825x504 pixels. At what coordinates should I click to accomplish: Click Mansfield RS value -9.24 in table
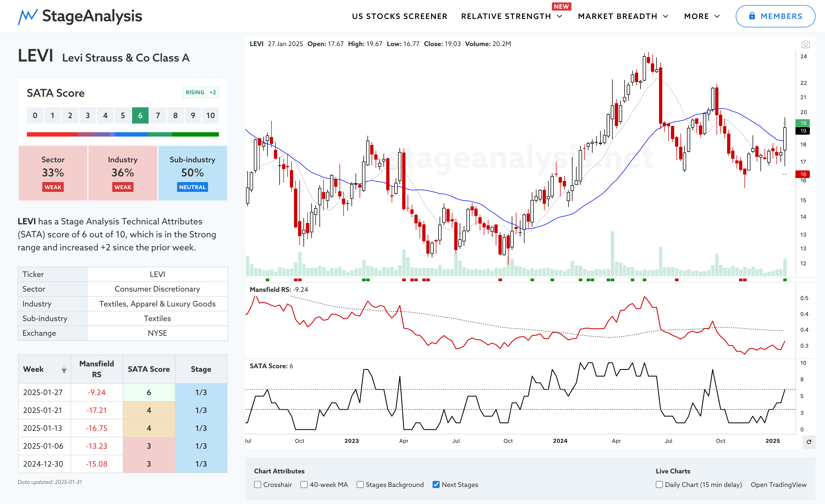click(97, 392)
